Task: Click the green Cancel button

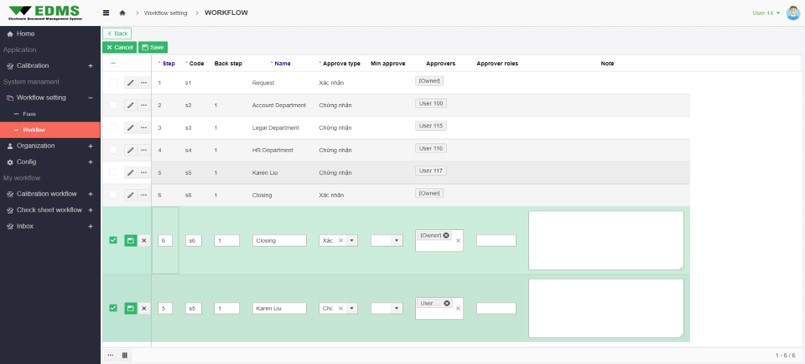Action: (x=119, y=47)
